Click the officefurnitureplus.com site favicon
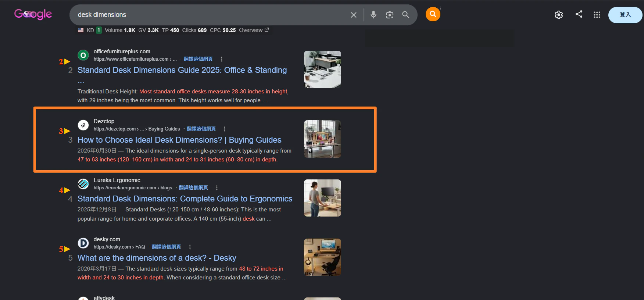 click(83, 55)
